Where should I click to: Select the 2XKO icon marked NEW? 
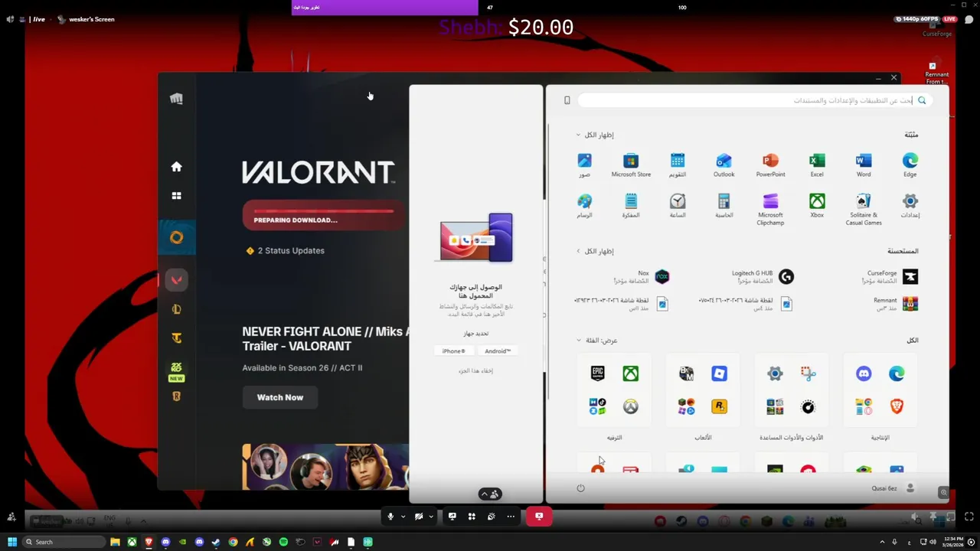176,371
